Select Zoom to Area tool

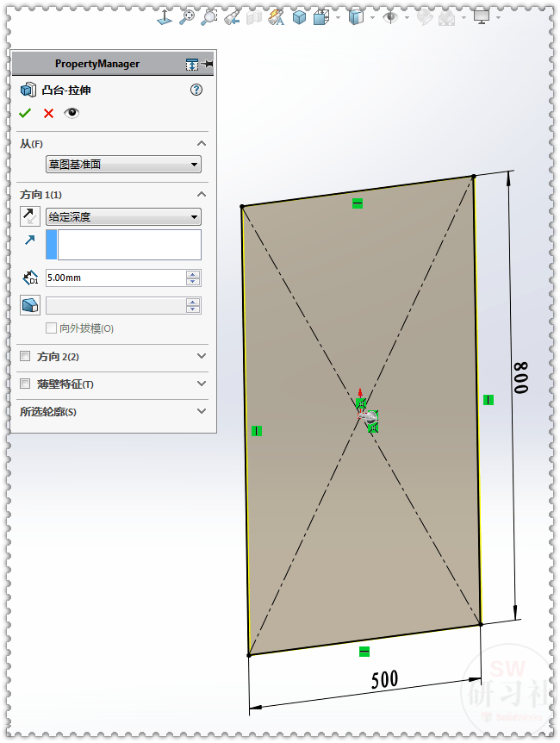coord(209,17)
